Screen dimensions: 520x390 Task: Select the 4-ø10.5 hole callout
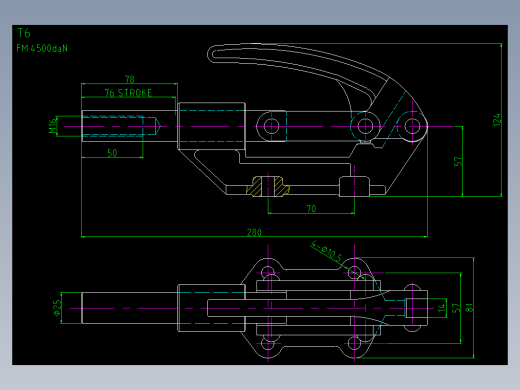[326, 251]
